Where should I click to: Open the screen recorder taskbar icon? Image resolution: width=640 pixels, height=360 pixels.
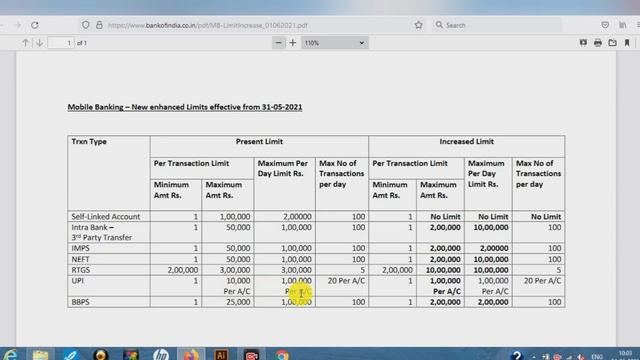[251, 354]
